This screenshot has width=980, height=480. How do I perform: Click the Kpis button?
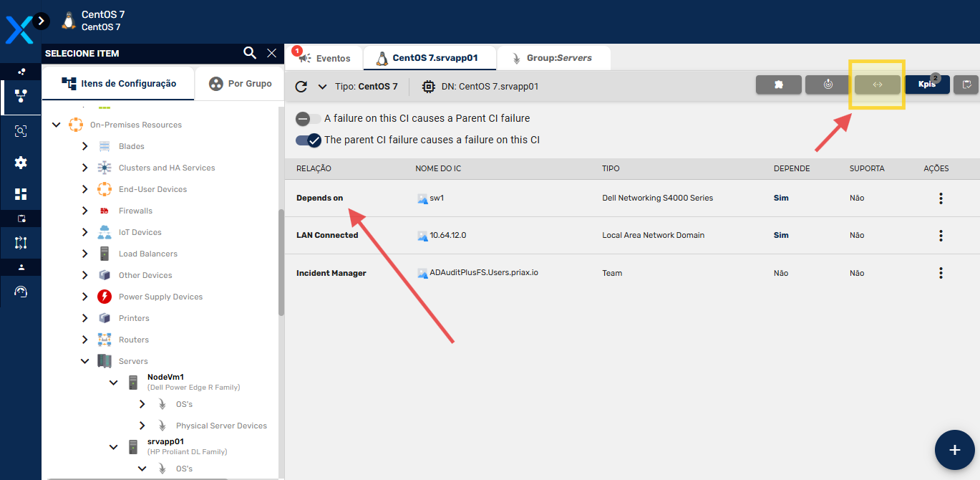926,85
